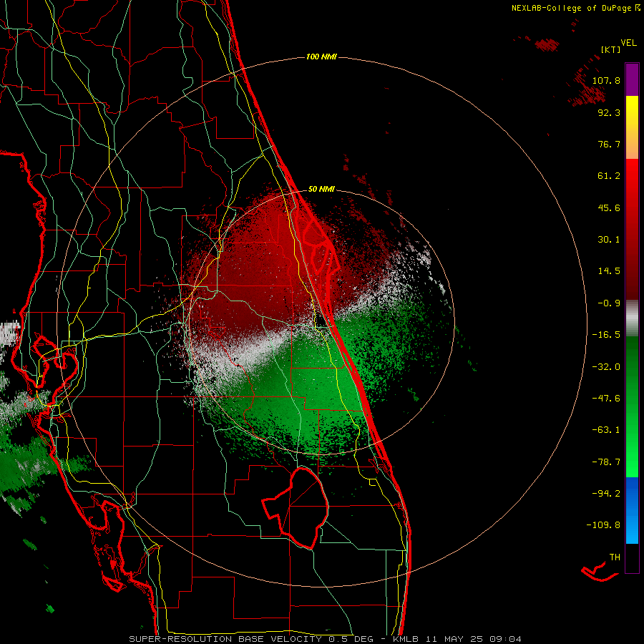This screenshot has height=644, width=644.
Task: Click the -78.7 scale value
Action: (x=606, y=462)
